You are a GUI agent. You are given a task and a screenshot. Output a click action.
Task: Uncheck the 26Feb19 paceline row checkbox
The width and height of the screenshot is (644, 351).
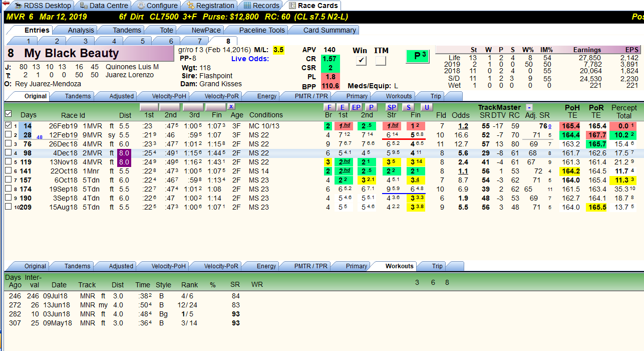pos(8,125)
